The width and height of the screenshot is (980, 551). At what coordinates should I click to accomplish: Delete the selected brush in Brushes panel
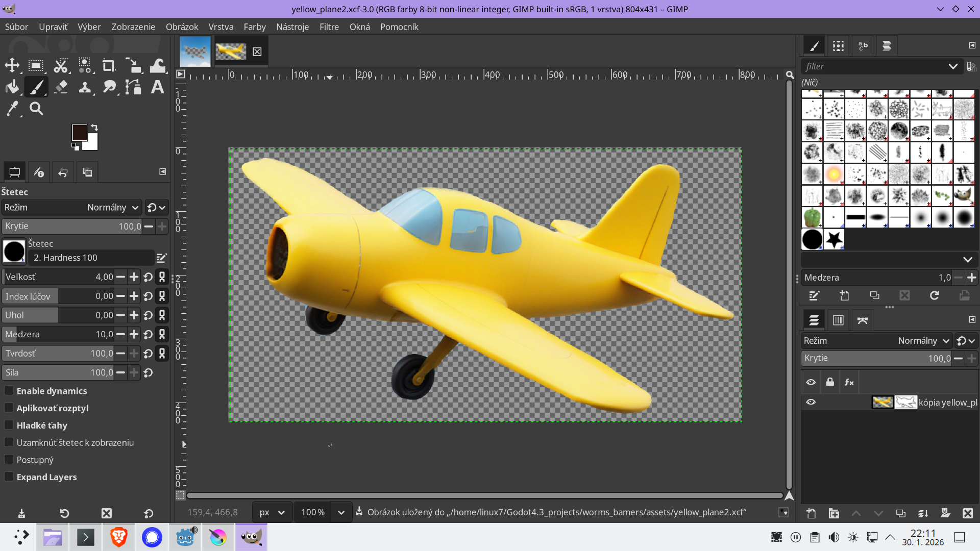click(x=905, y=295)
